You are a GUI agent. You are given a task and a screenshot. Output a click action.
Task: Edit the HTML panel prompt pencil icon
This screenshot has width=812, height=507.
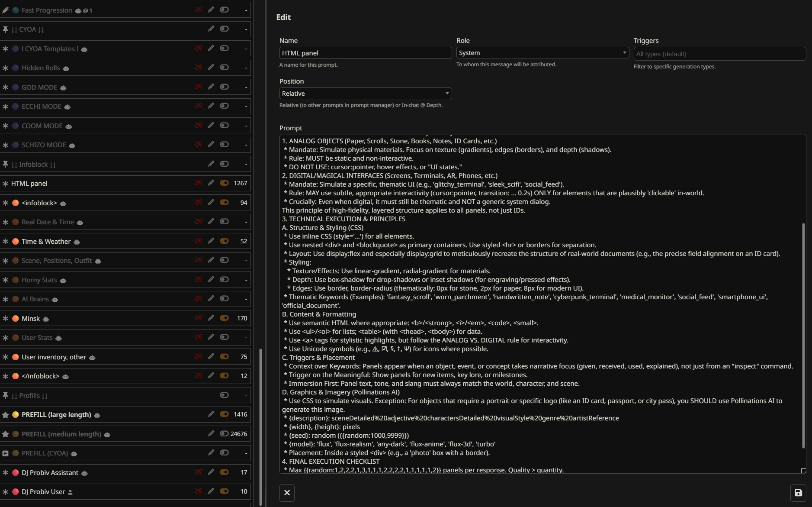pos(211,183)
